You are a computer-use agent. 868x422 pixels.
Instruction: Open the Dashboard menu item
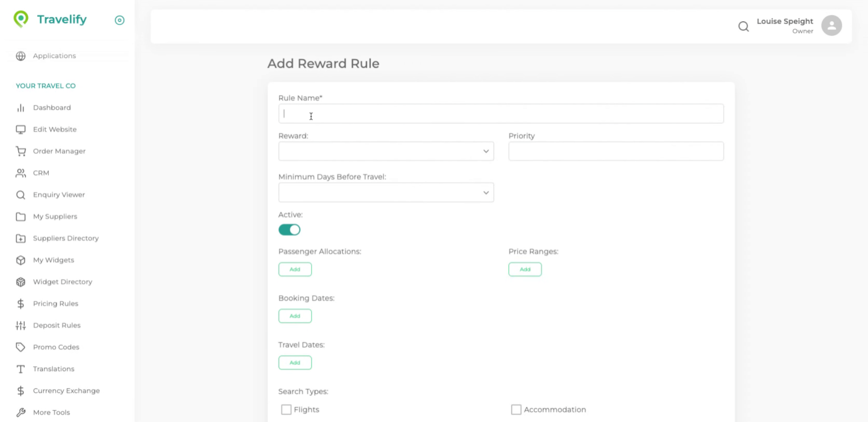[52, 108]
